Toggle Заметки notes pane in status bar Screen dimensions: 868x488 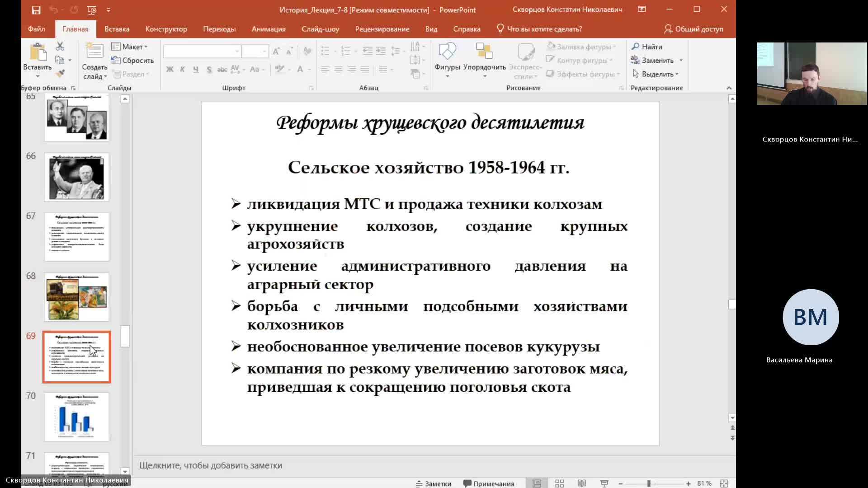[x=434, y=483]
